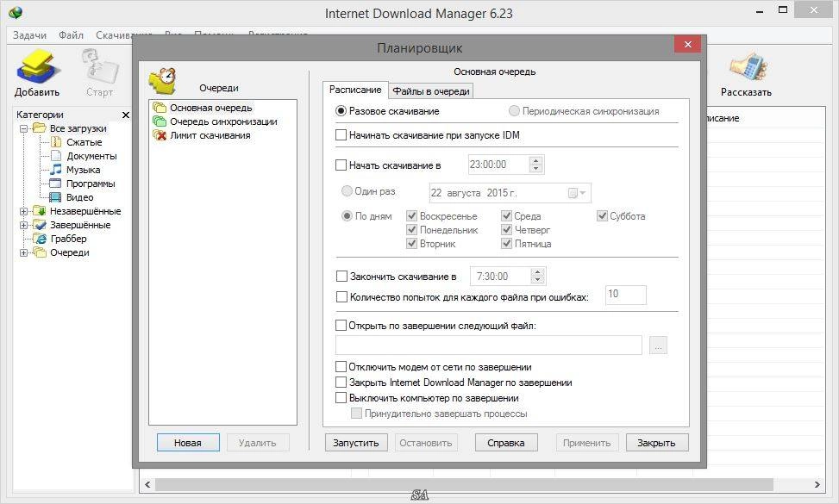This screenshot has width=839, height=504.
Task: Switch to the Расписание tab
Action: click(x=355, y=90)
